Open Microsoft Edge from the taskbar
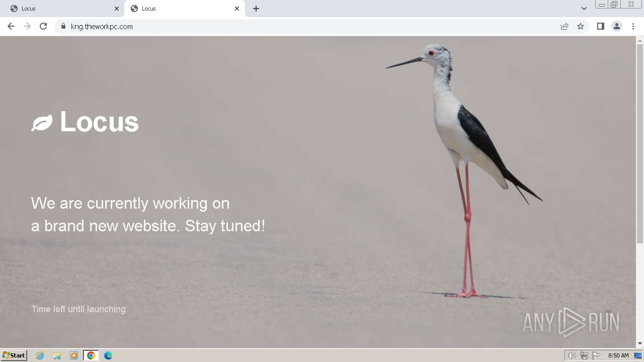 [108, 355]
